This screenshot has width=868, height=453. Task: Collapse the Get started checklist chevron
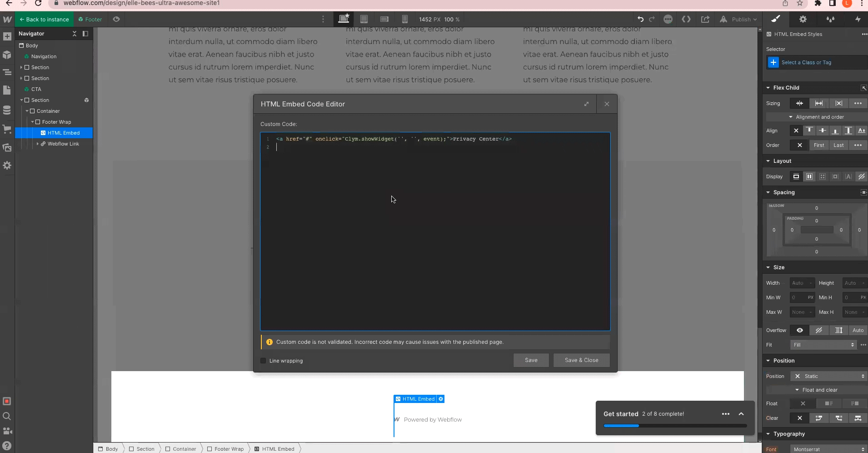tap(741, 414)
